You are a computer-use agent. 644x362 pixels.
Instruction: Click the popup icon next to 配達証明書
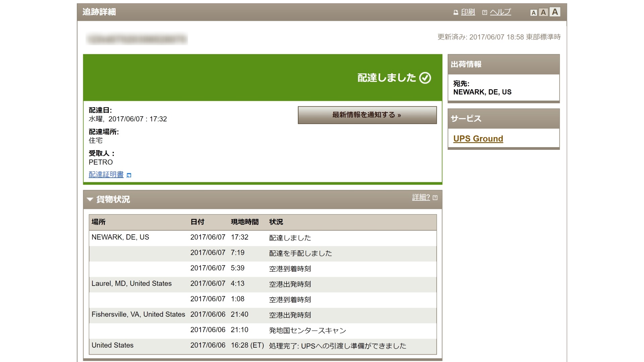tap(129, 175)
